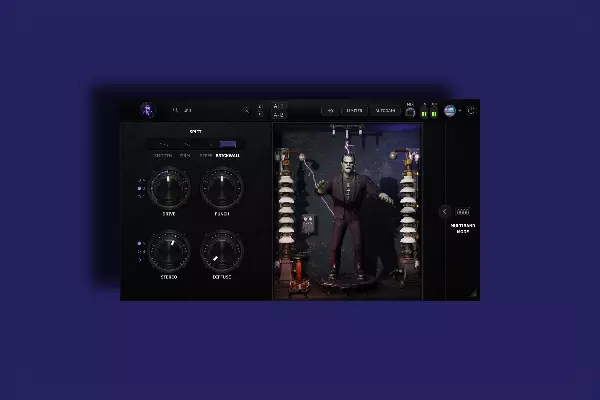Select middle lit option beside DRIVE knob
600x400 pixels.
pos(141,188)
